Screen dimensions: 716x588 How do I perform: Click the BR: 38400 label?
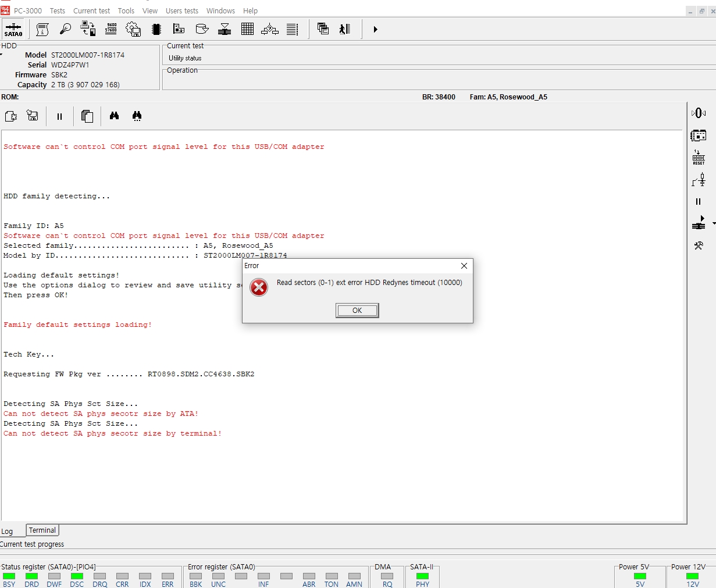[439, 97]
